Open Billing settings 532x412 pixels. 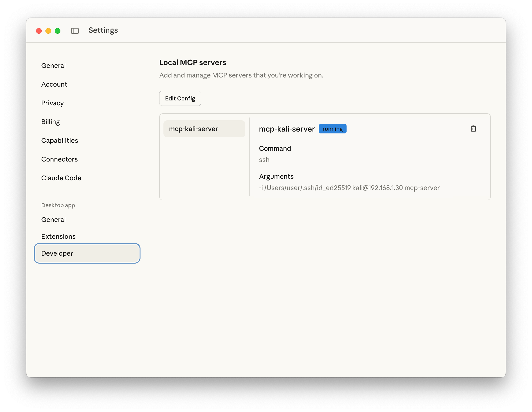(50, 122)
